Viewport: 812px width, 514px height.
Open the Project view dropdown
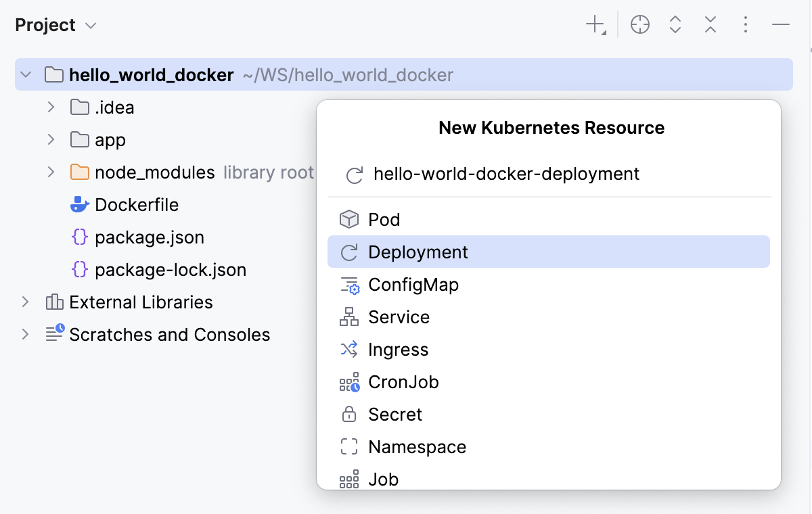(x=55, y=25)
